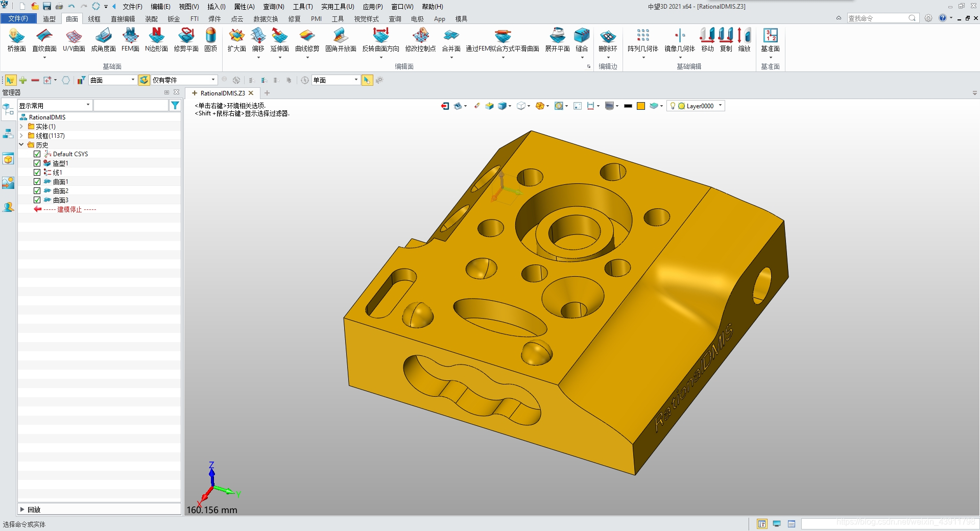This screenshot has width=980, height=531.
Task: Click the 圆角开放面 fillet open face tool
Action: pyautogui.click(x=341, y=40)
